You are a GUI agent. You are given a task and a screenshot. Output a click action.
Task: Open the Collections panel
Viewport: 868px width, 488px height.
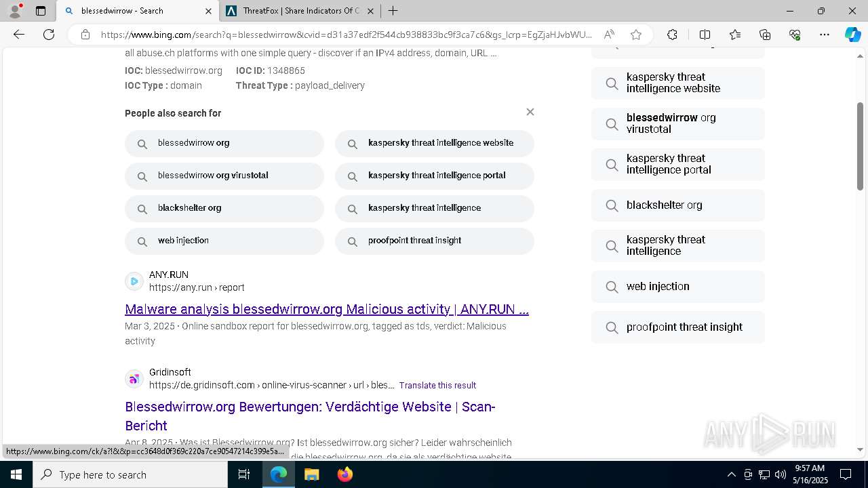(x=765, y=35)
